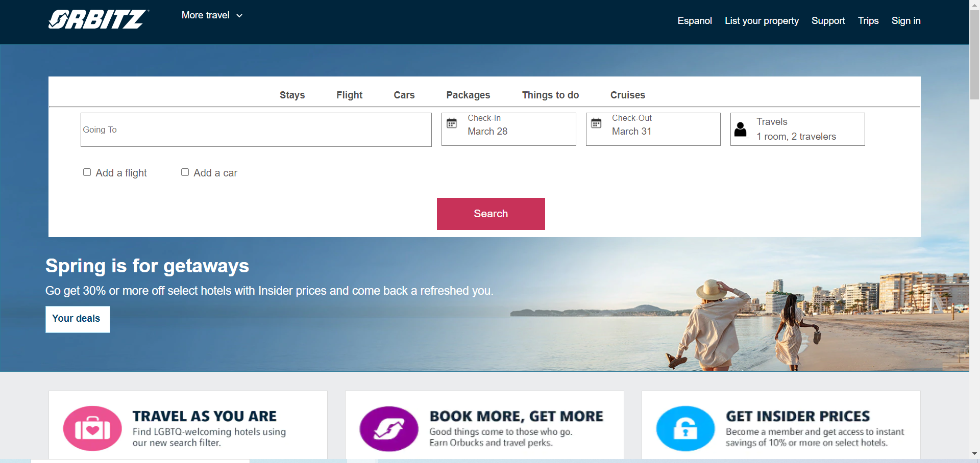Click the More travel chevron arrow
This screenshot has width=980, height=463.
pyautogui.click(x=239, y=16)
